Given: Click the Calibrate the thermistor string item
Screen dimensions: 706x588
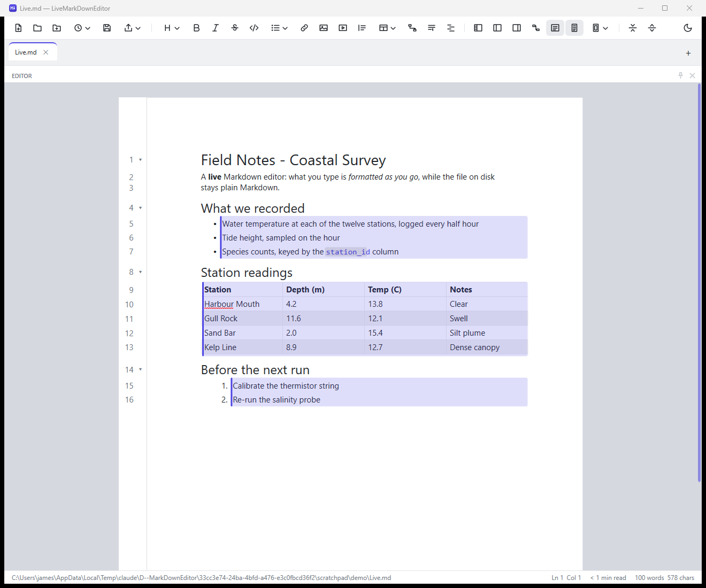Looking at the screenshot, I should pos(286,386).
